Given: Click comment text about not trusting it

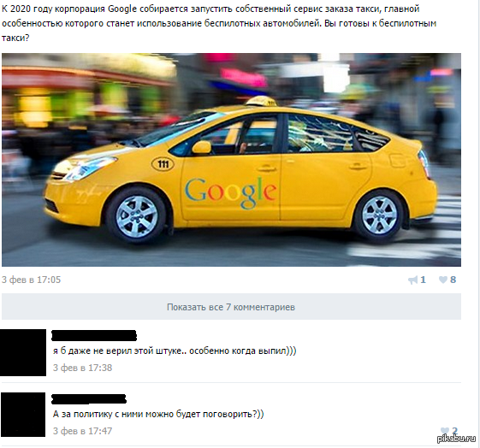Looking at the screenshot, I should pyautogui.click(x=175, y=351).
